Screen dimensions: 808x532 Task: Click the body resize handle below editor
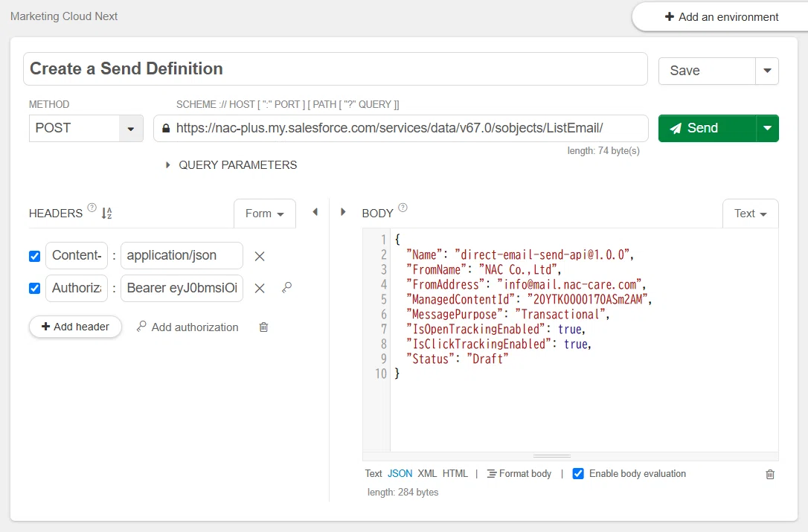pyautogui.click(x=552, y=456)
